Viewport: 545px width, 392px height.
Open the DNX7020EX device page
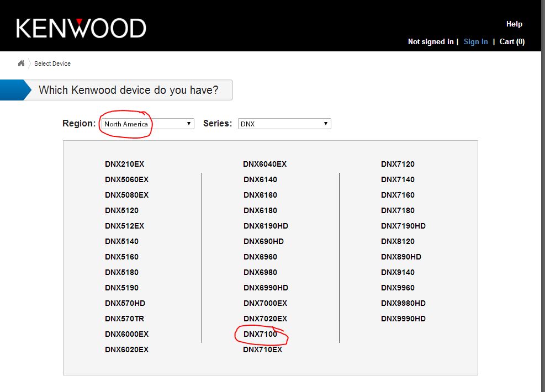tap(265, 319)
